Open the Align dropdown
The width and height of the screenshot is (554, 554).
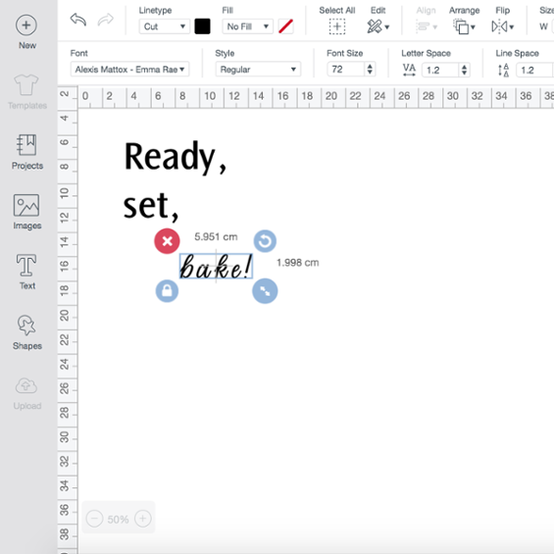click(x=426, y=26)
